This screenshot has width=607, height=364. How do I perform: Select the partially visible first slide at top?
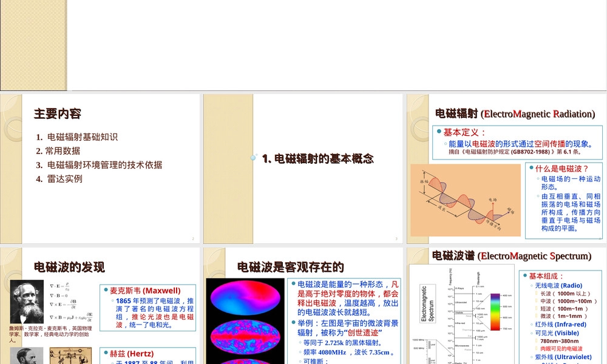click(303, 45)
